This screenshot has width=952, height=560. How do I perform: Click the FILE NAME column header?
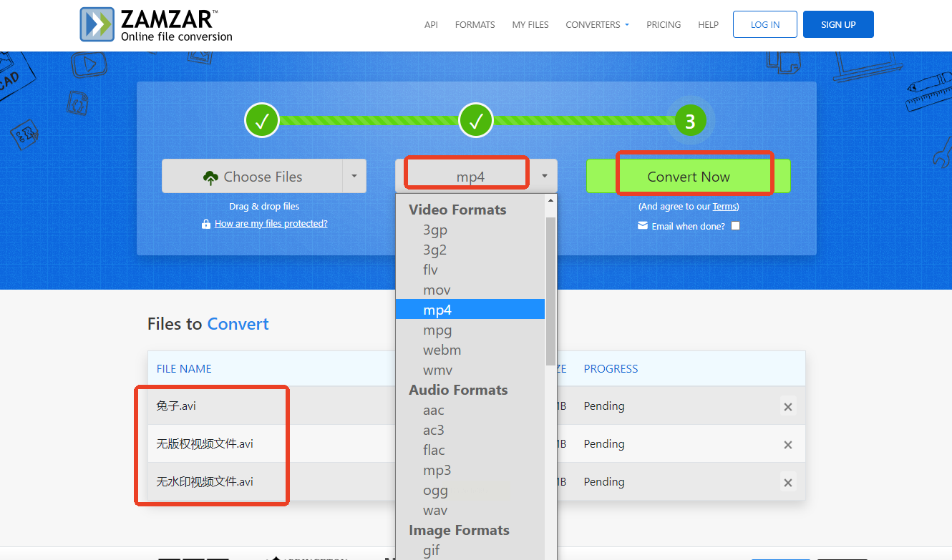[184, 369]
